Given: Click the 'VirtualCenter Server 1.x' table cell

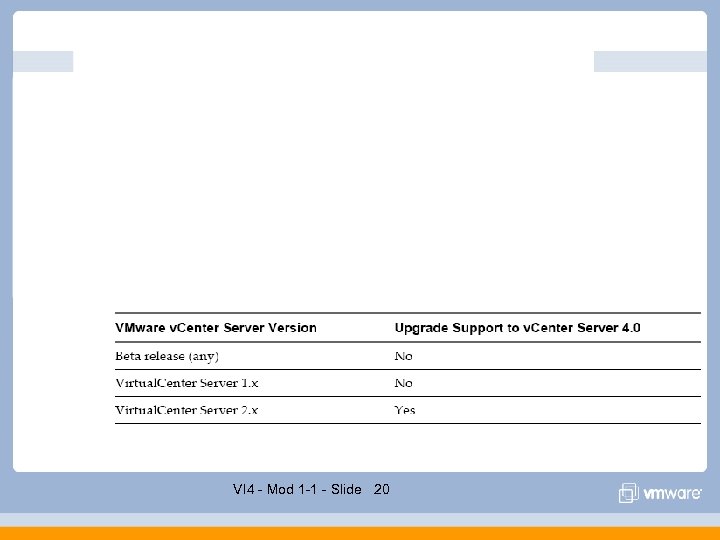Looking at the screenshot, I should [186, 383].
